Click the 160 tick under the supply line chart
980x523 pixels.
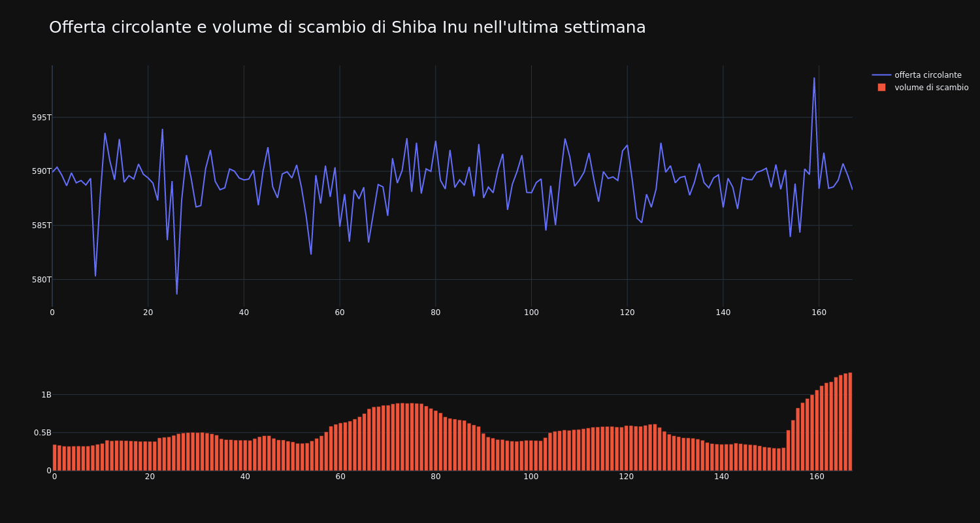(x=819, y=312)
